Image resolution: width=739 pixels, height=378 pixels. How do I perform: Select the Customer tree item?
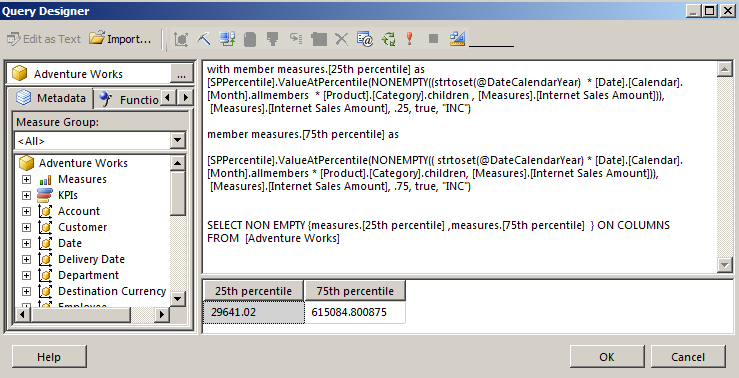[82, 227]
